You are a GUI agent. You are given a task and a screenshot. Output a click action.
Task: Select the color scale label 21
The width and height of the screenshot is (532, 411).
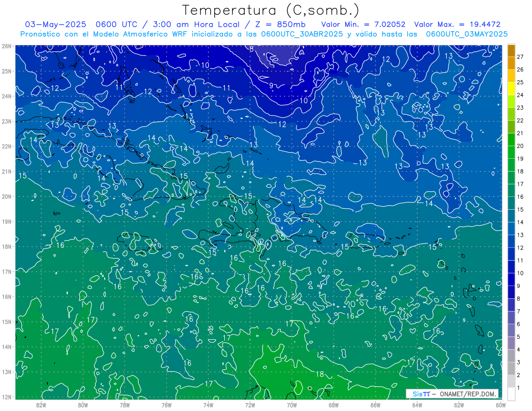click(x=520, y=133)
